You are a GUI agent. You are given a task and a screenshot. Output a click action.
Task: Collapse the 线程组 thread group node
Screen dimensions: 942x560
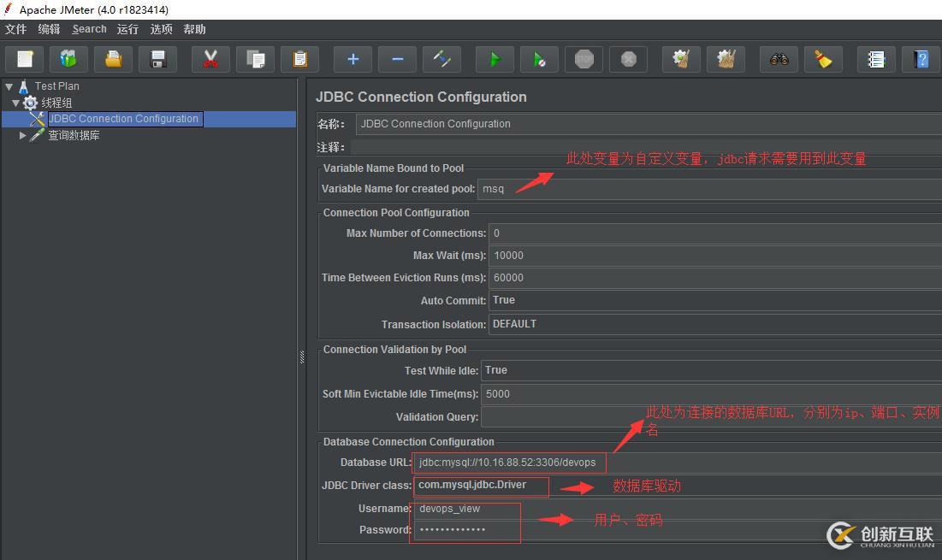(15, 103)
